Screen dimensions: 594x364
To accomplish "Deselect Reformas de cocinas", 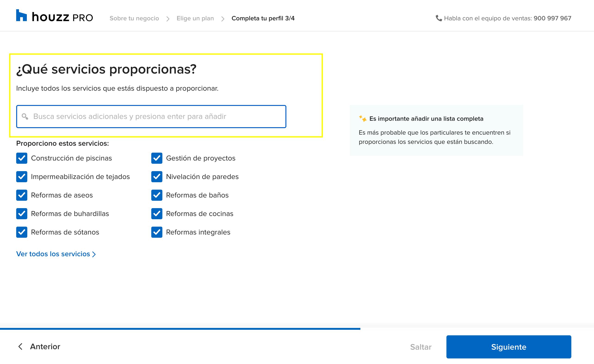I will (x=157, y=214).
